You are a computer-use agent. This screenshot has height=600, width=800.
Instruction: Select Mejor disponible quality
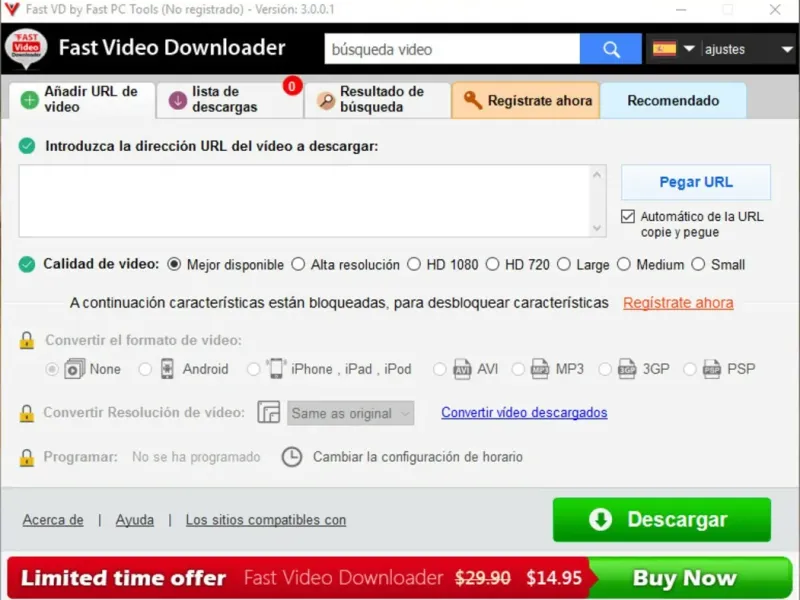click(x=174, y=264)
